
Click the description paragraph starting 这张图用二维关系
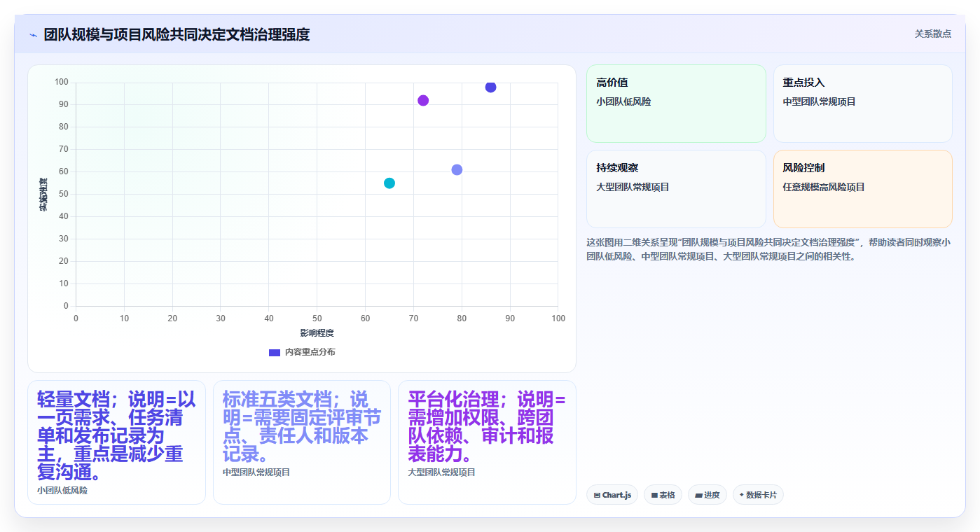click(768, 249)
